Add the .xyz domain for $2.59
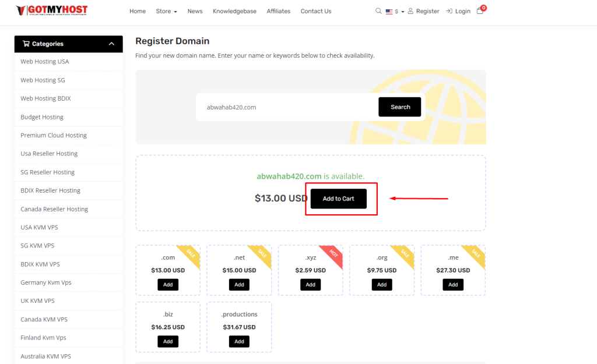 click(310, 285)
